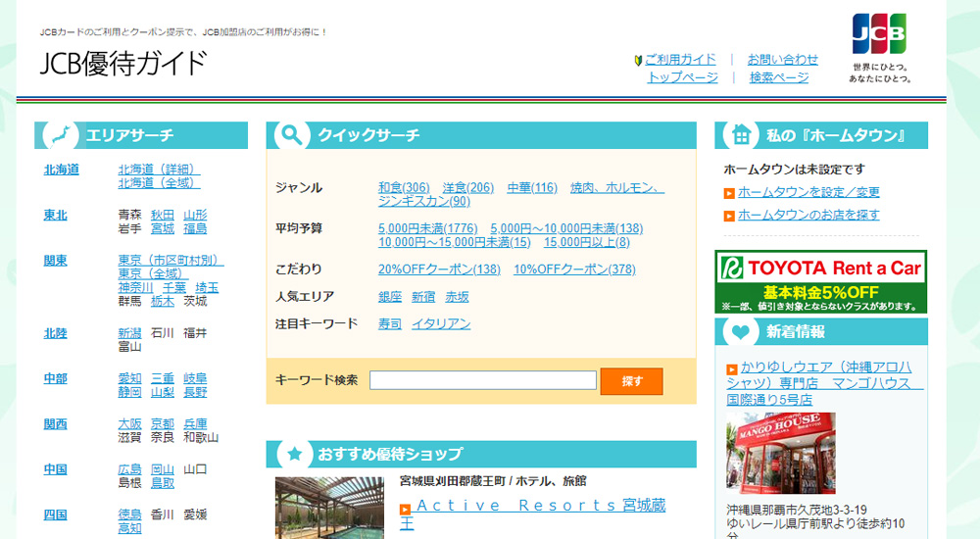This screenshot has width=980, height=539.
Task: Select the 関西 region heading
Action: coord(55,424)
